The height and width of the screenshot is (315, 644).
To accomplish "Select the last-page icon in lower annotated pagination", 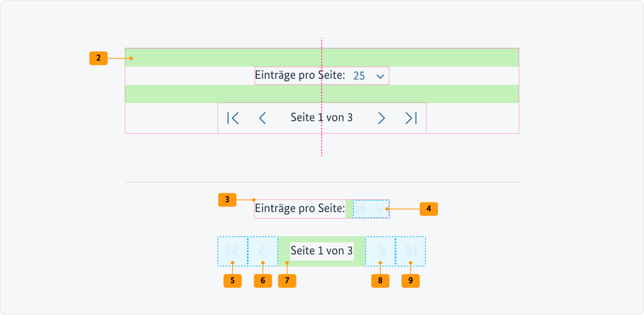I will coord(411,250).
